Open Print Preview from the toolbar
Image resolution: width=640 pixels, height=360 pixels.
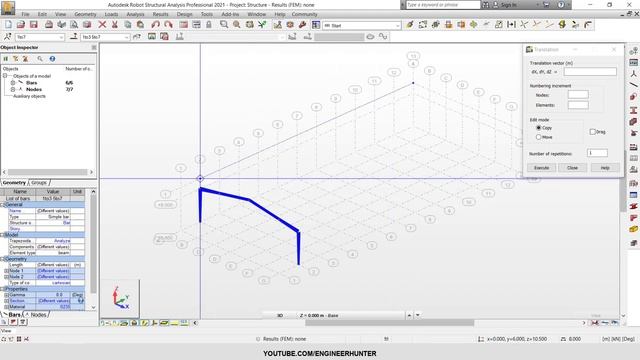tap(74, 25)
